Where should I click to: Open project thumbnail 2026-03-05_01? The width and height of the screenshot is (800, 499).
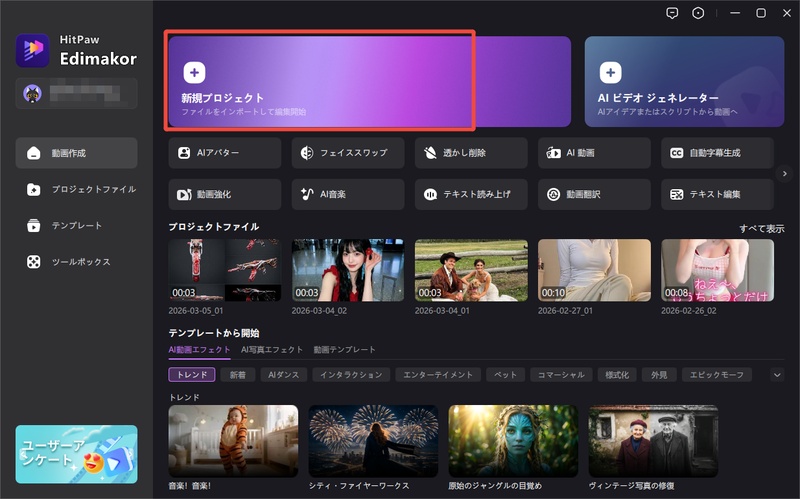click(x=225, y=270)
